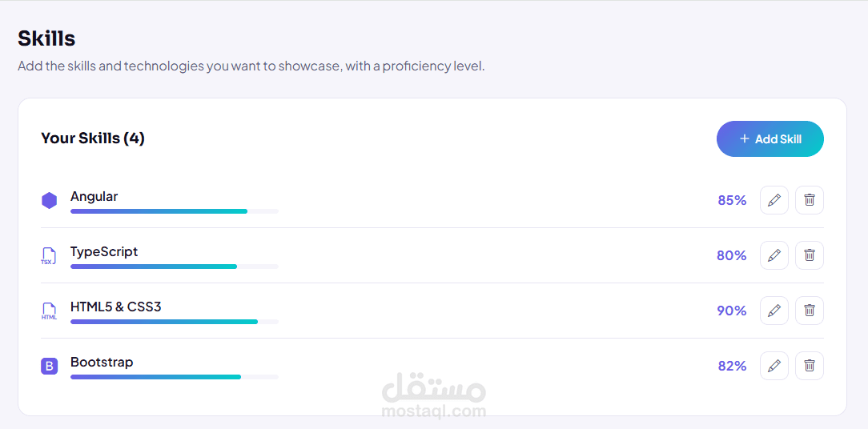This screenshot has width=868, height=429.
Task: Edit the Bootstrap skill with pencil icon
Action: [x=774, y=366]
